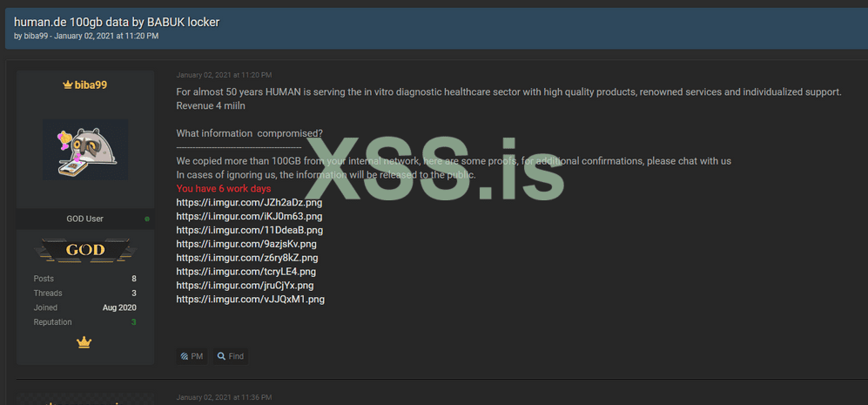Open biba99's raccoon avatar image
This screenshot has height=405, width=868.
[85, 149]
